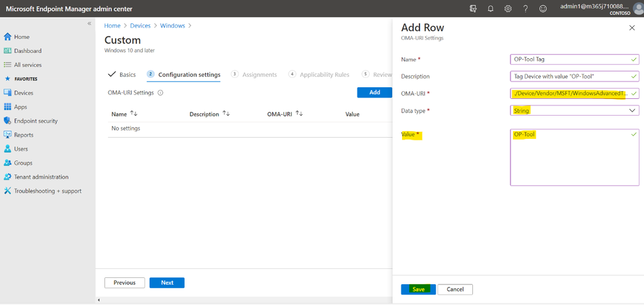Click the Microsoft Endpoint Manager admin center title
The width and height of the screenshot is (644, 305).
(x=69, y=9)
